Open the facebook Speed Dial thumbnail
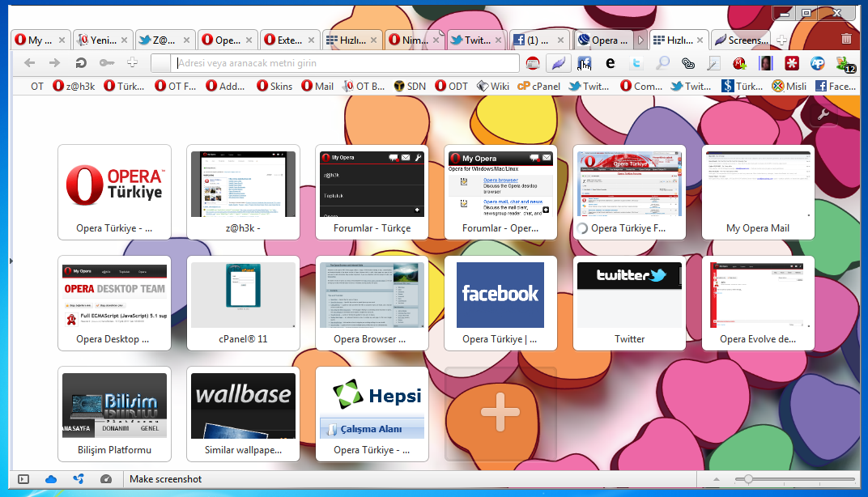868x497 pixels. point(500,303)
